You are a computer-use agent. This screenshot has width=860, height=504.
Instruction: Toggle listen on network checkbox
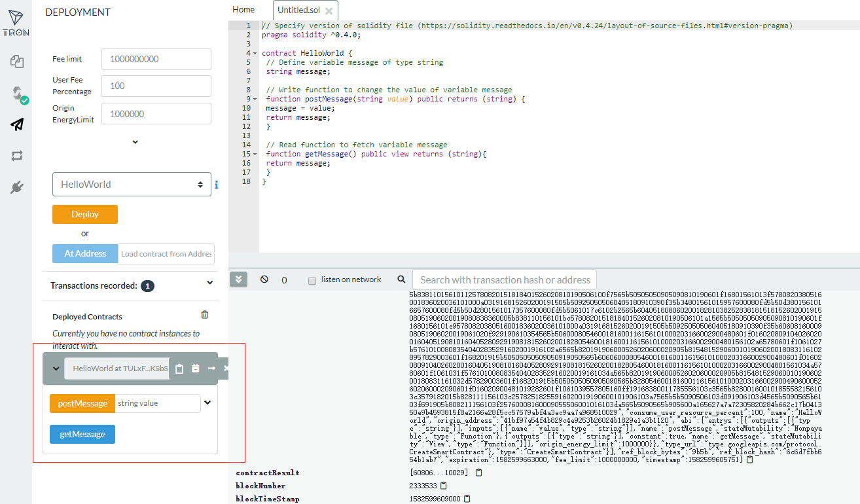[312, 280]
